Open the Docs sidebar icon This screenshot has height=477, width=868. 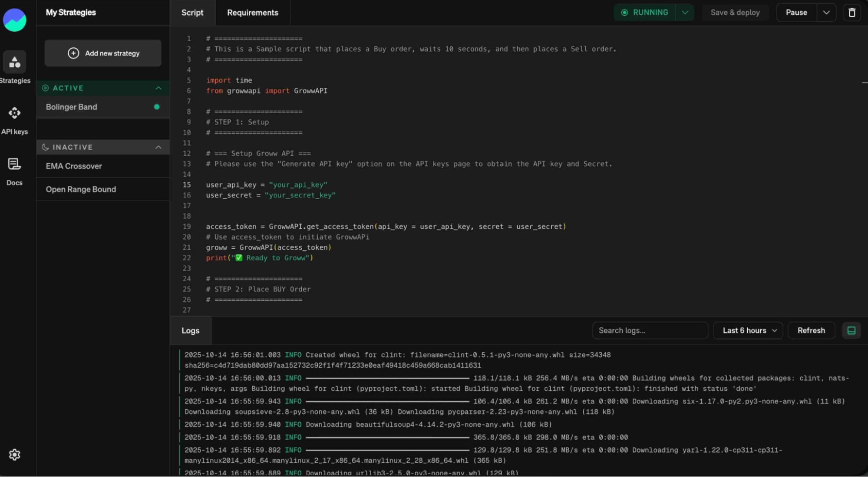(x=14, y=164)
